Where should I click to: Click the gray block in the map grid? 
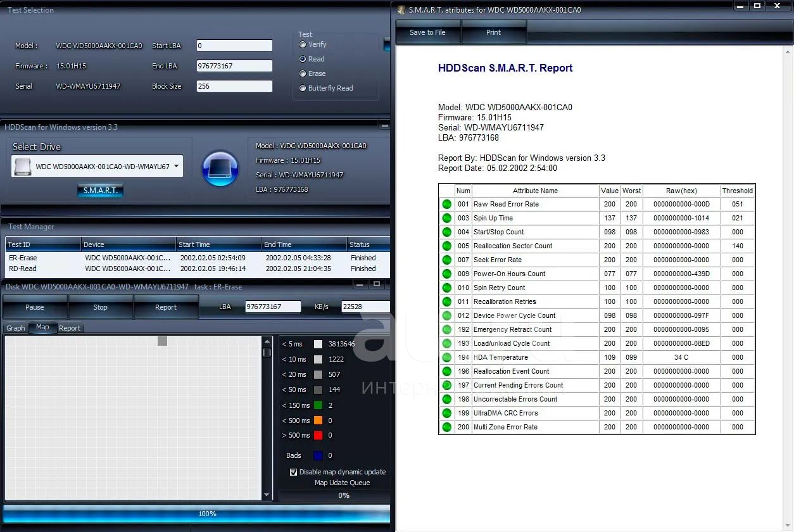[x=163, y=341]
